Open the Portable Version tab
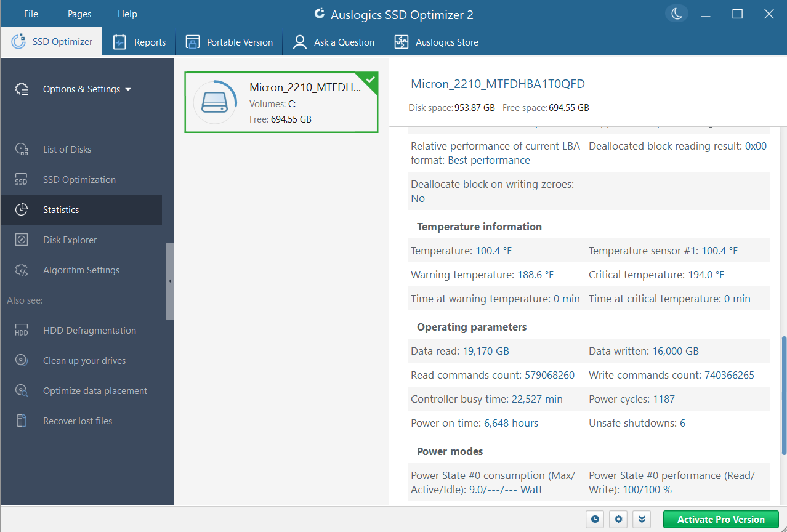787x532 pixels. point(229,42)
